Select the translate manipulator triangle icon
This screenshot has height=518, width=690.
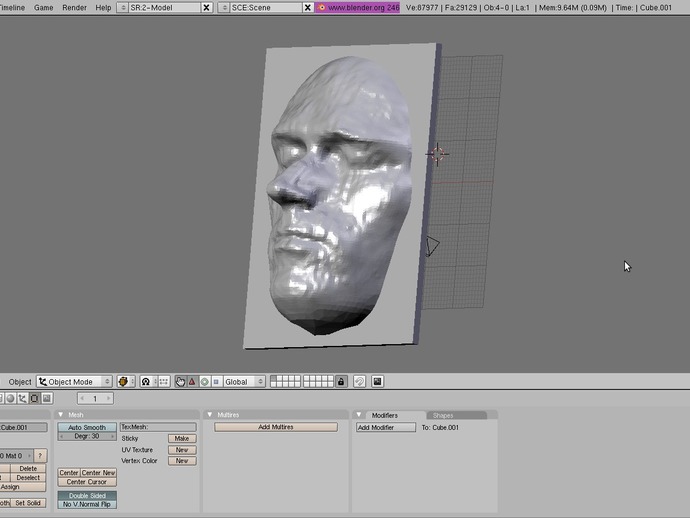pyautogui.click(x=192, y=381)
